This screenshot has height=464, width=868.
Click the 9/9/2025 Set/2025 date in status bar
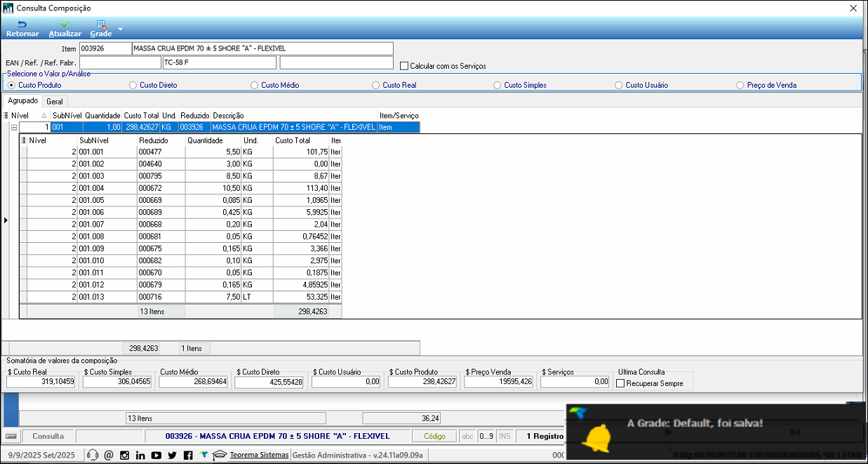tap(41, 455)
